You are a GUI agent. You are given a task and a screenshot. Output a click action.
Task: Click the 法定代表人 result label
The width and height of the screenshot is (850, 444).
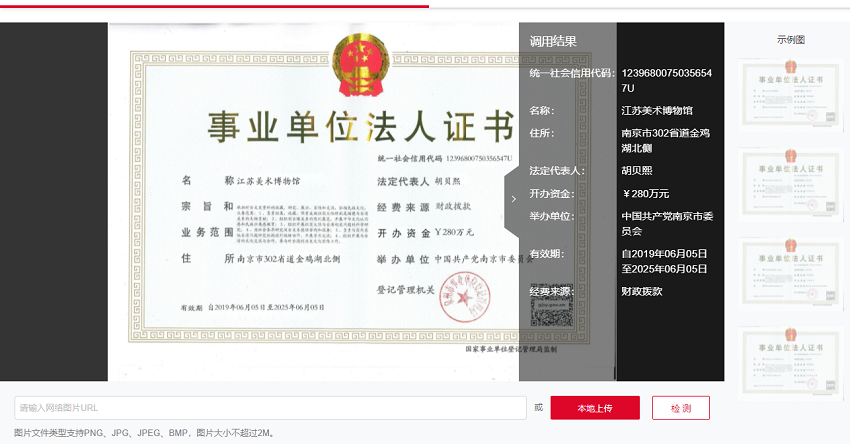point(557,171)
